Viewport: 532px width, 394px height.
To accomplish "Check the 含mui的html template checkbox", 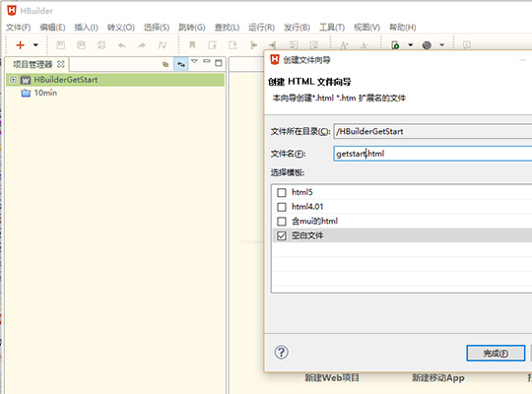I will click(x=282, y=222).
